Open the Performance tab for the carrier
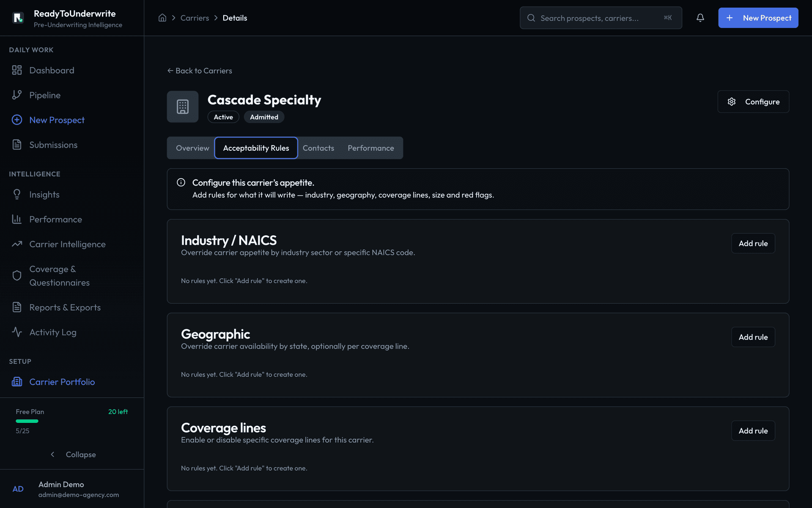812x508 pixels. 370,148
